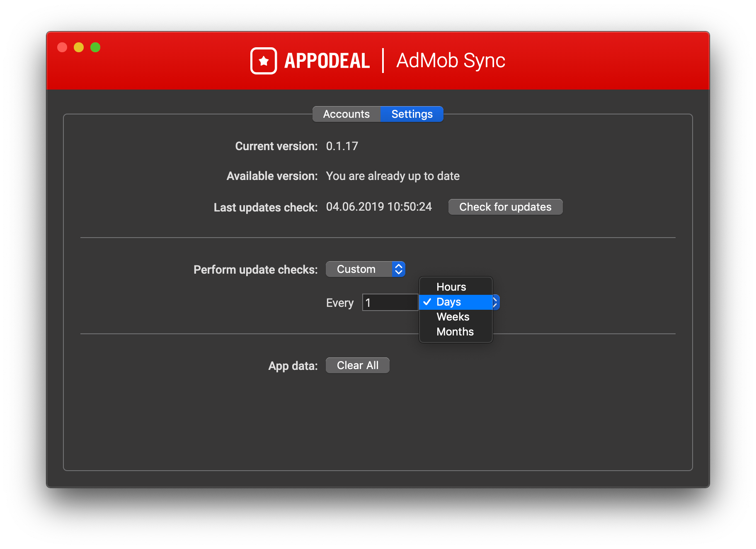
Task: Select the Settings tab
Action: [412, 114]
